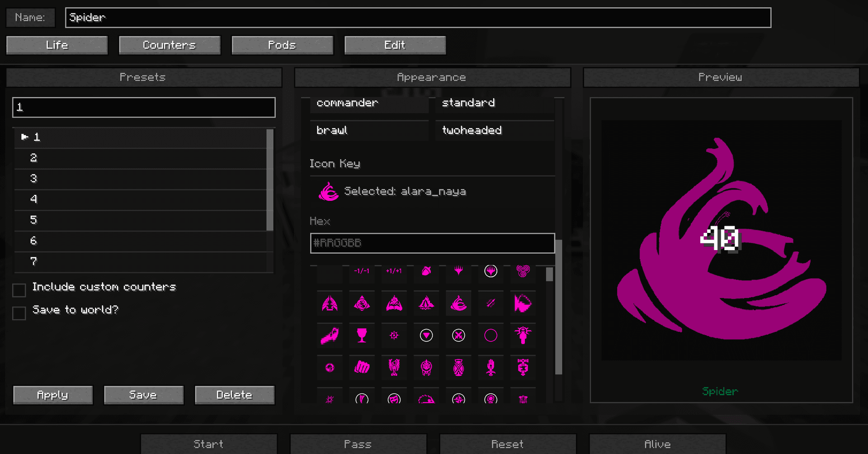Click the Apply preset button

click(53, 395)
